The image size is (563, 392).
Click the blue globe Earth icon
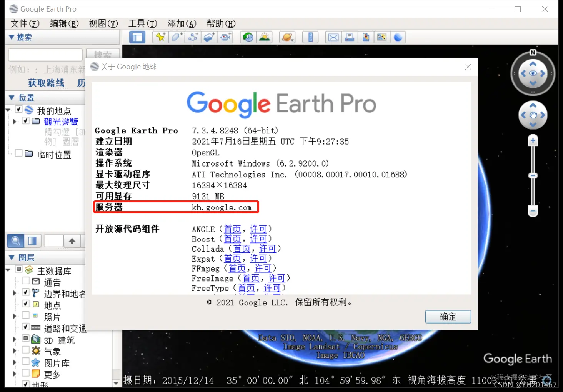[x=398, y=37]
